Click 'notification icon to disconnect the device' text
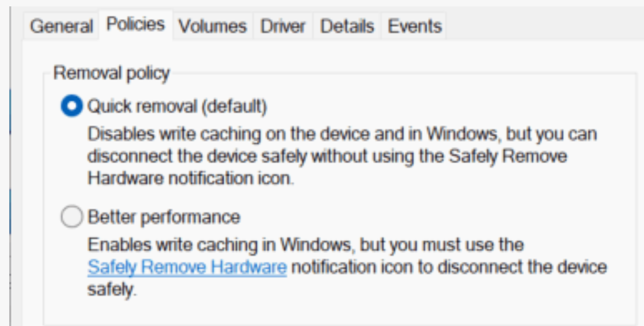This screenshot has height=326, width=644. [448, 268]
